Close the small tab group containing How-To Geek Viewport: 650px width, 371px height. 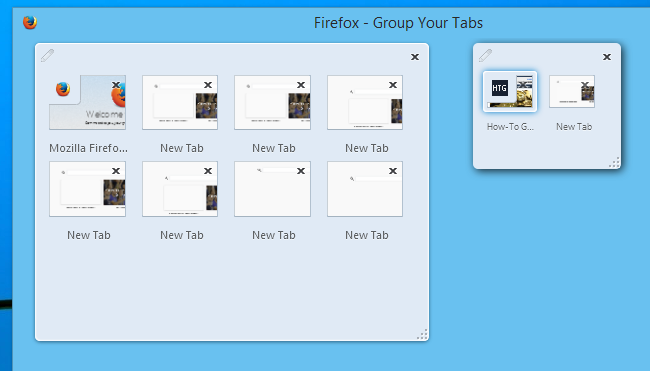pos(607,57)
